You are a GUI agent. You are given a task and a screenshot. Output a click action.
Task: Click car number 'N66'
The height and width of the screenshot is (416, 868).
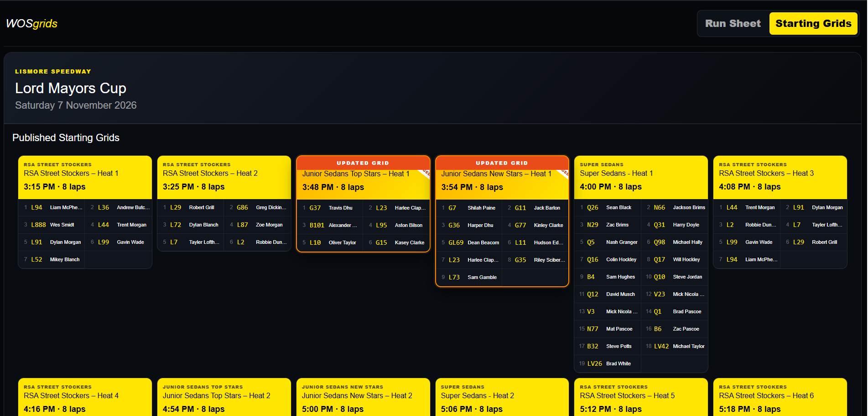pyautogui.click(x=659, y=207)
